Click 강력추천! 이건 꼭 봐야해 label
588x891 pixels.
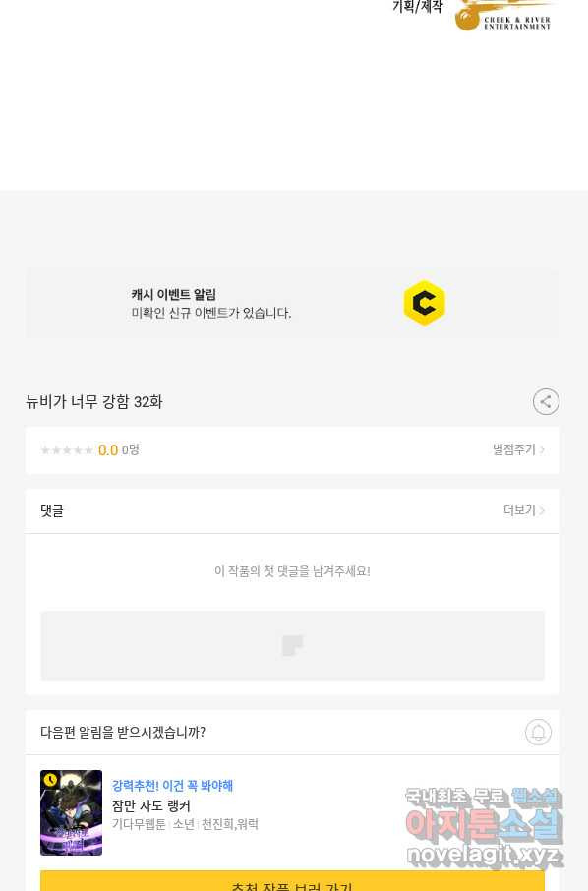(172, 786)
